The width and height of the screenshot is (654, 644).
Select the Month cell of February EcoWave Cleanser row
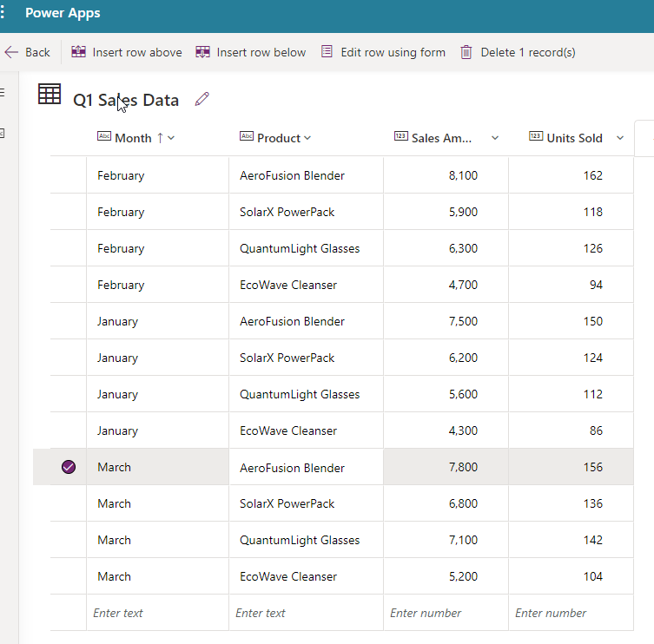(158, 285)
